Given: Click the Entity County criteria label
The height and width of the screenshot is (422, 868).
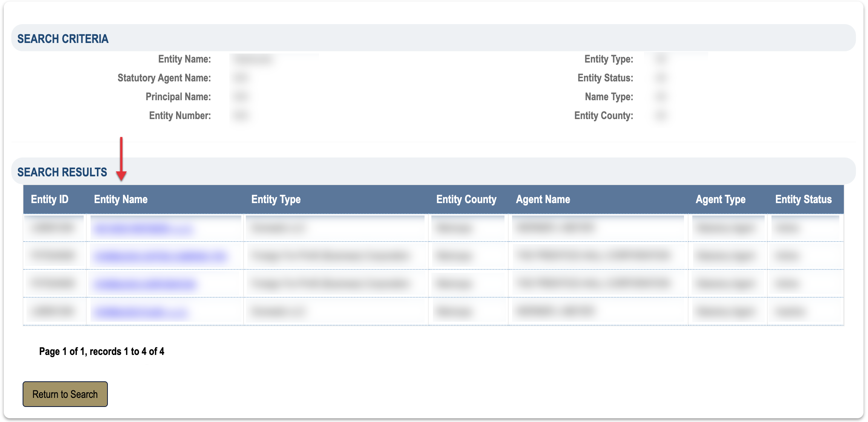Looking at the screenshot, I should pyautogui.click(x=603, y=116).
